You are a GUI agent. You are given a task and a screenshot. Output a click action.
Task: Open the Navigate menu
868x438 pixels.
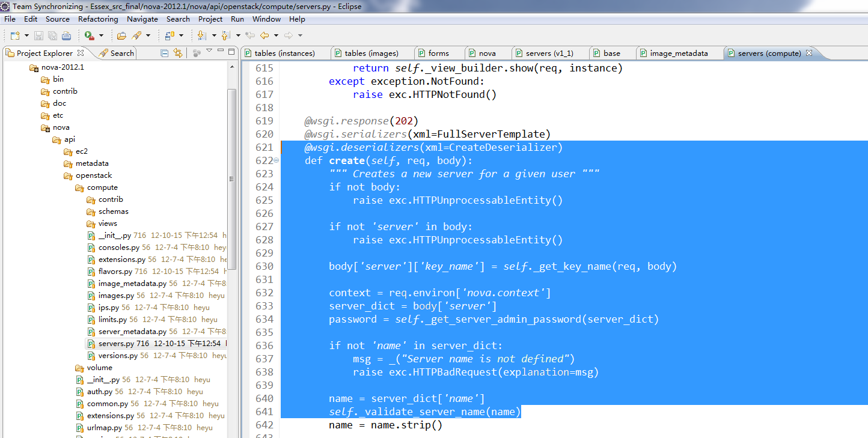143,19
